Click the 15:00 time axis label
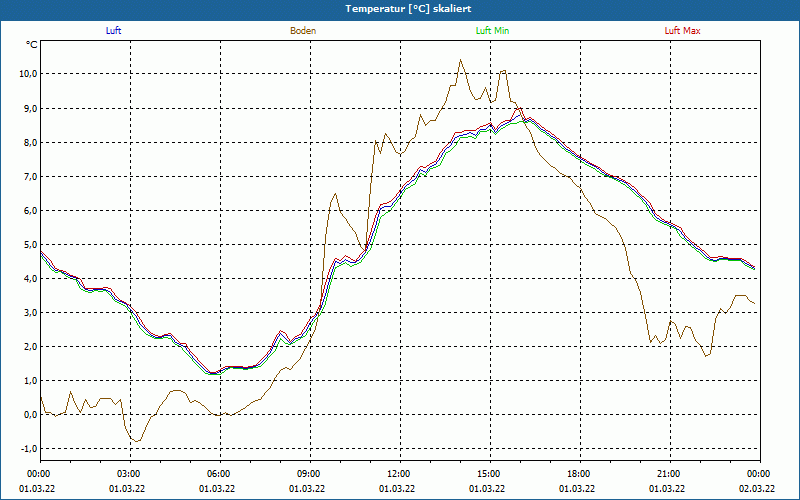The image size is (800, 500). click(x=490, y=474)
